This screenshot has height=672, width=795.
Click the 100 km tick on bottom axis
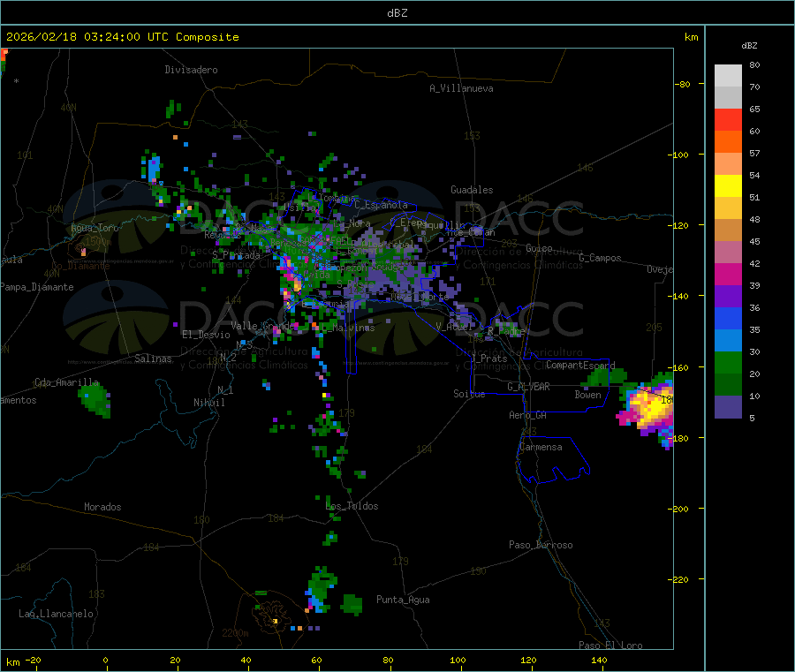(458, 660)
